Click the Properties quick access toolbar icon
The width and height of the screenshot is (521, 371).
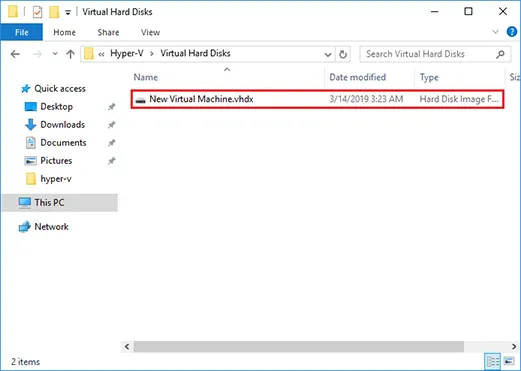[x=37, y=12]
